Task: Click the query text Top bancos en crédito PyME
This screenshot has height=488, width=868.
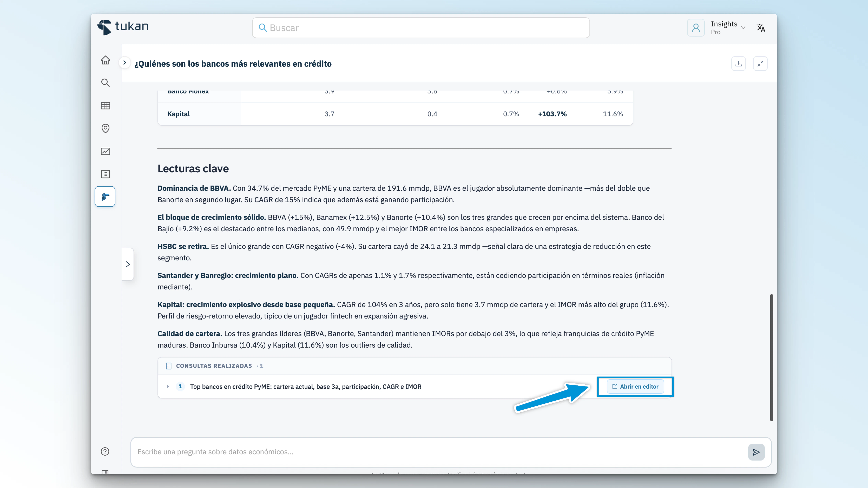Action: pos(306,387)
